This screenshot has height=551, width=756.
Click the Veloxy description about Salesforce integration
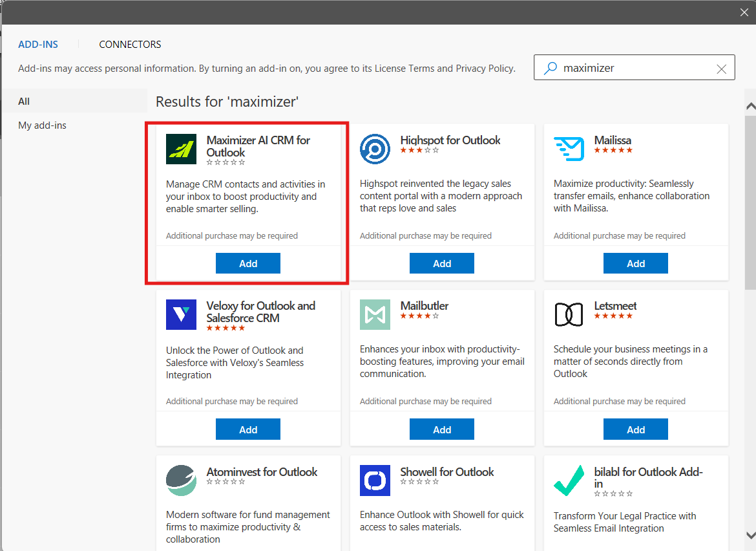[x=235, y=363]
